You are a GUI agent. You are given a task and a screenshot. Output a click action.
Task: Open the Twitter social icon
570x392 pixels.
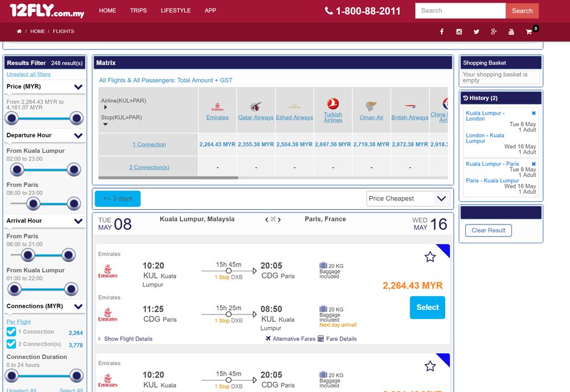[x=476, y=31]
